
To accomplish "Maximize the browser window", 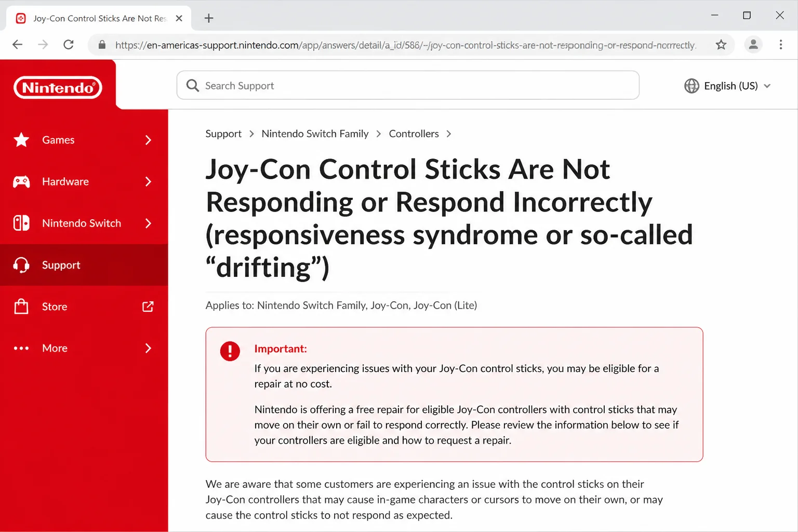I will click(x=747, y=16).
